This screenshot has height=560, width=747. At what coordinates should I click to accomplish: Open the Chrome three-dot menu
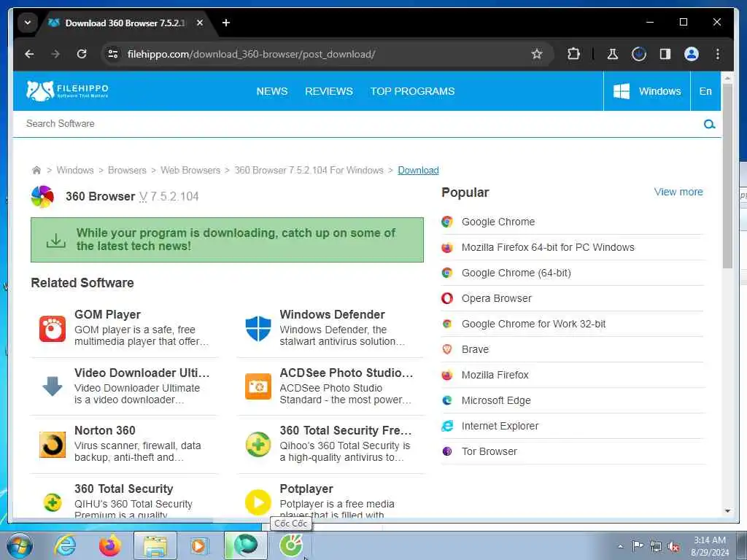[x=718, y=54]
